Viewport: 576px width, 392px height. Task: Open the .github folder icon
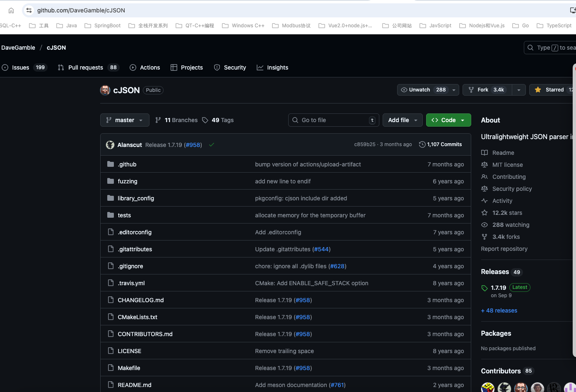pos(111,164)
